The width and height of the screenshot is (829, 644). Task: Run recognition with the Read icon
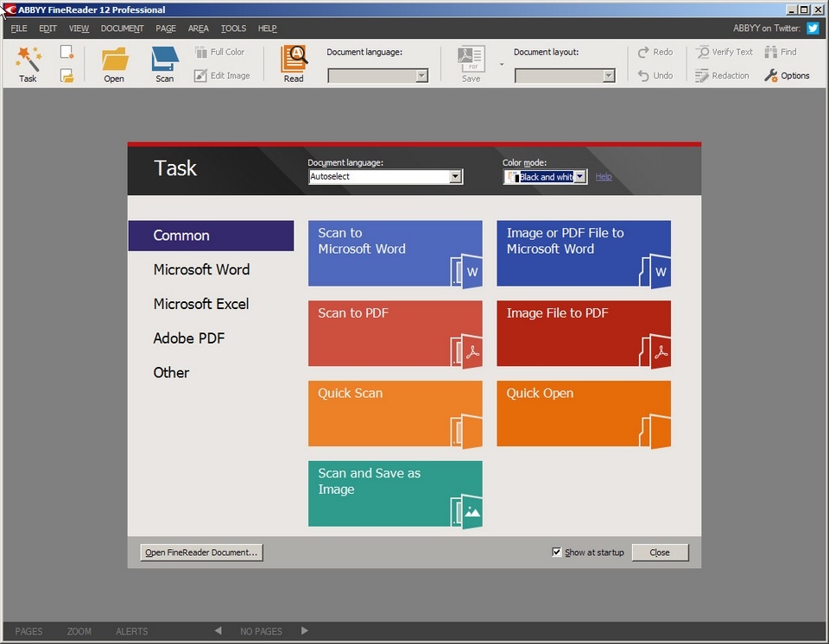click(x=294, y=58)
